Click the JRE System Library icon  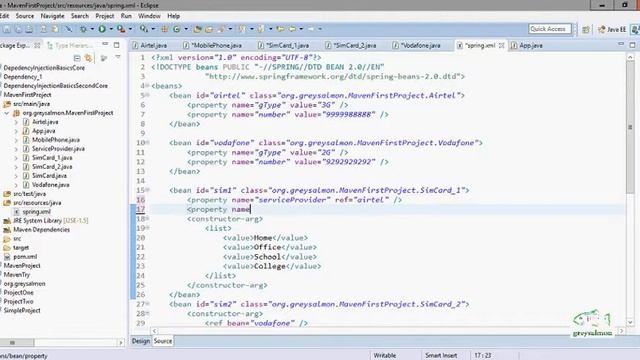point(7,221)
